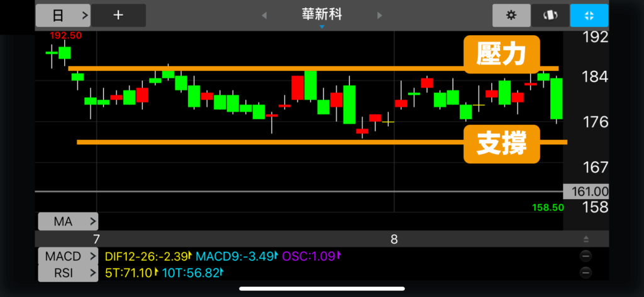Open the chart settings gear icon
The image size is (644, 297).
pyautogui.click(x=511, y=16)
